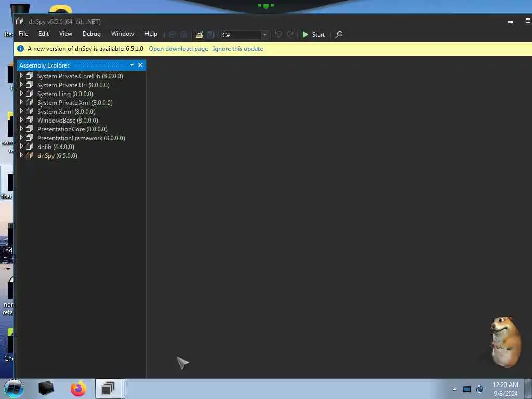Click the navigate backward toolbar icon
The image size is (532, 399).
coord(172,35)
